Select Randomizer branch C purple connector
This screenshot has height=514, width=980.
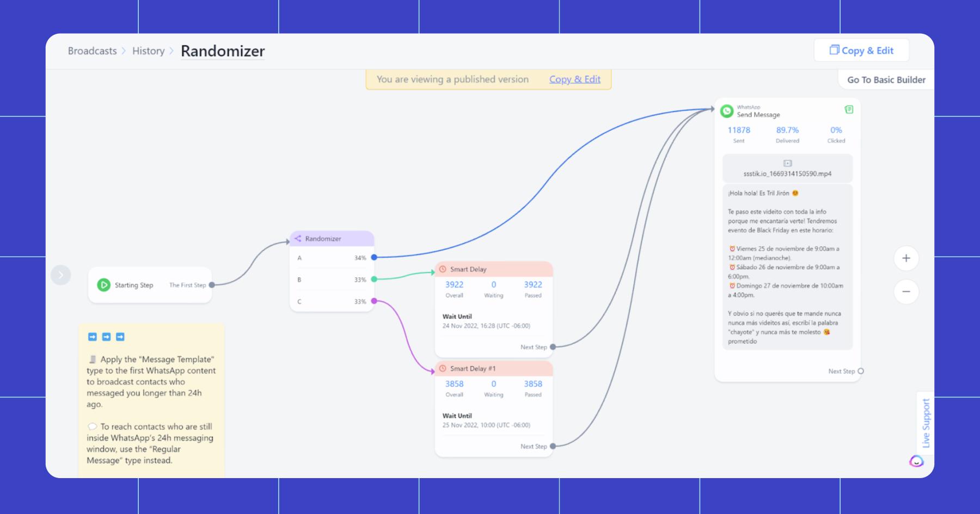[x=374, y=301]
